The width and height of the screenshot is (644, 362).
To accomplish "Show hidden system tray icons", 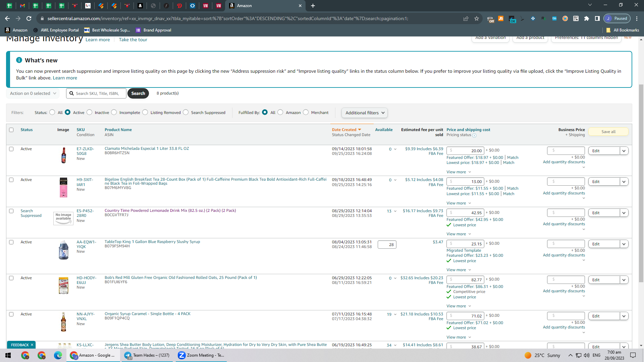I will pyautogui.click(x=570, y=355).
